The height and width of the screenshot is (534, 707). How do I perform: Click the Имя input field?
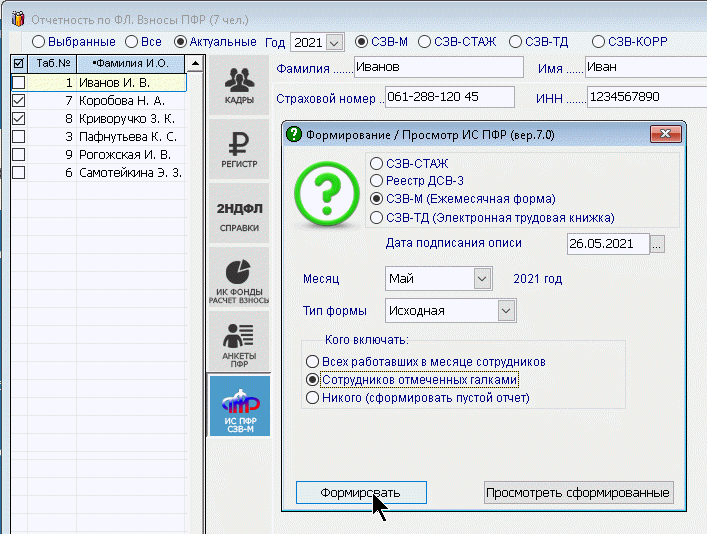[646, 67]
